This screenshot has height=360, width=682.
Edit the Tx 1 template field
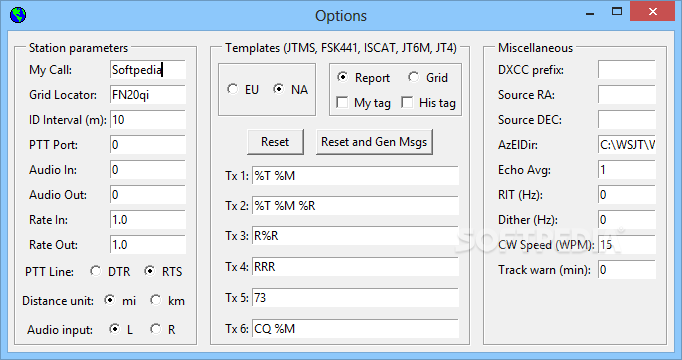pos(355,176)
